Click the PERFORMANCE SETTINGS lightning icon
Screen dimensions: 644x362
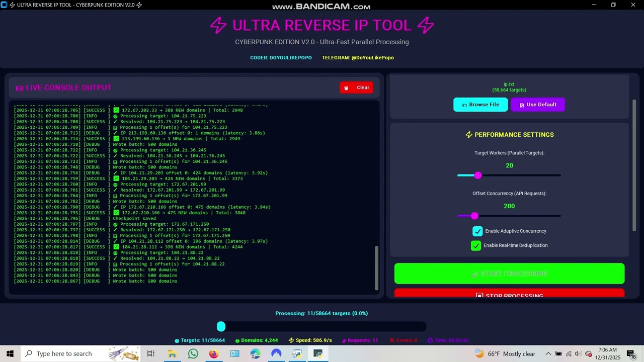pos(469,135)
